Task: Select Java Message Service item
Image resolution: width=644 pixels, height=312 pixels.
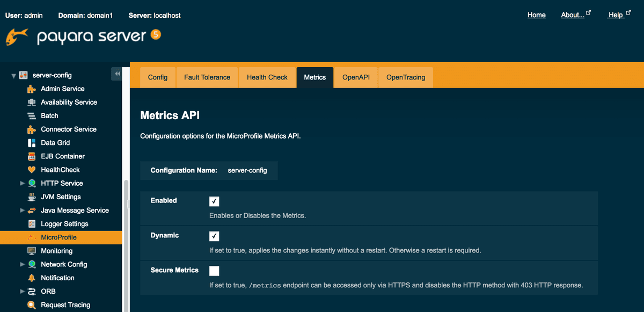Action: click(x=75, y=211)
